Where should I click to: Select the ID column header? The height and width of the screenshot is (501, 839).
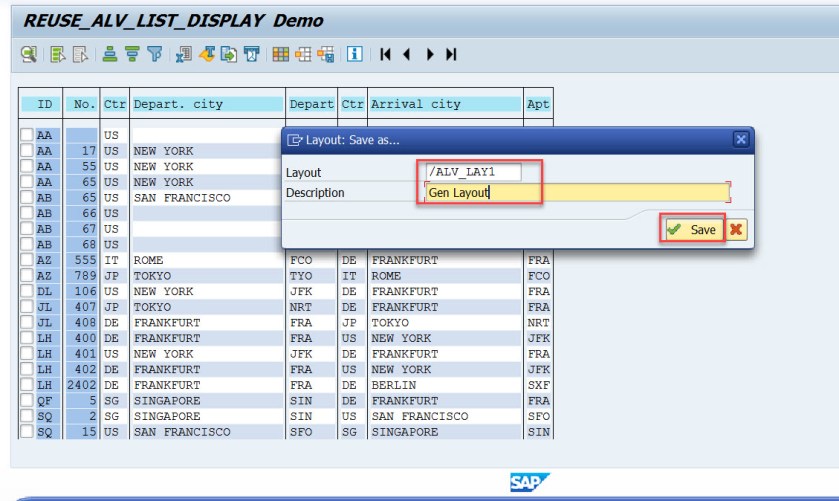pyautogui.click(x=41, y=104)
